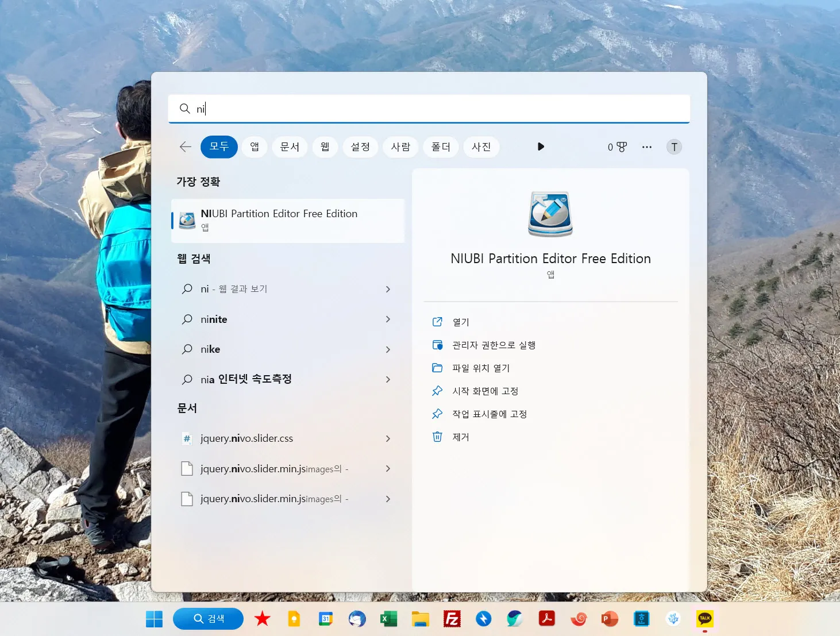Screen dimensions: 840x636
Task: Click the large NIUBI Partition Editor icon in preview
Action: [550, 214]
